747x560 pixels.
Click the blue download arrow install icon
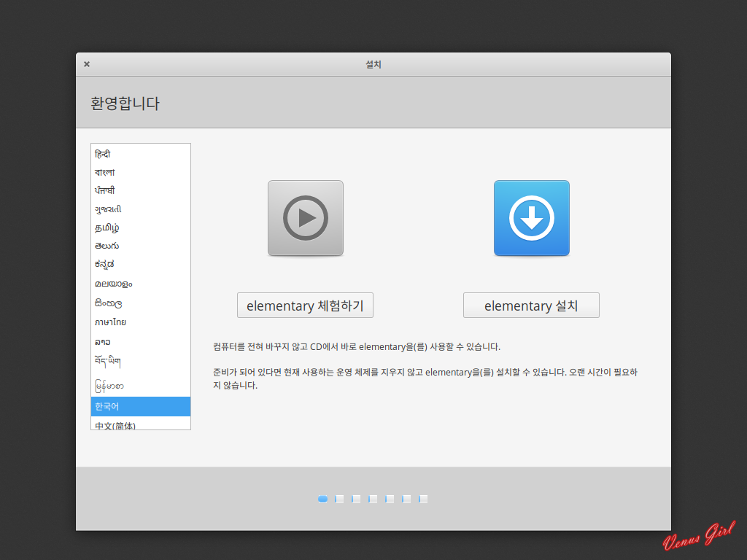point(532,218)
